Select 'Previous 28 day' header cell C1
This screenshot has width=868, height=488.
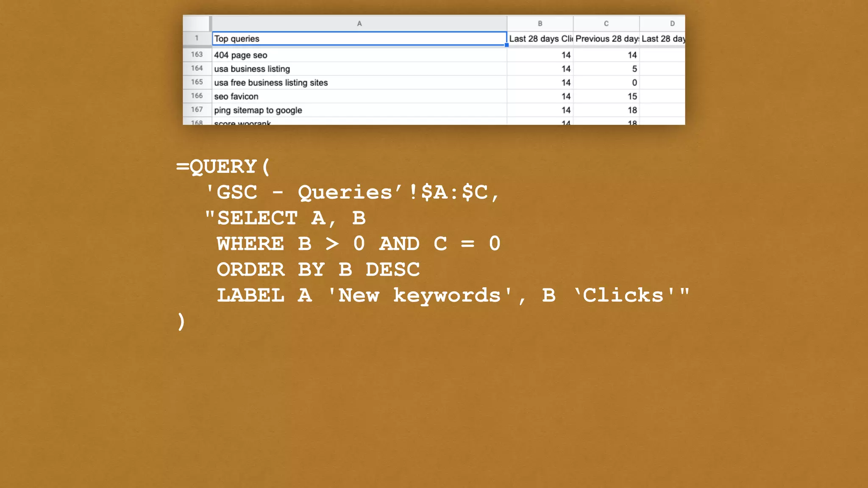(x=606, y=39)
